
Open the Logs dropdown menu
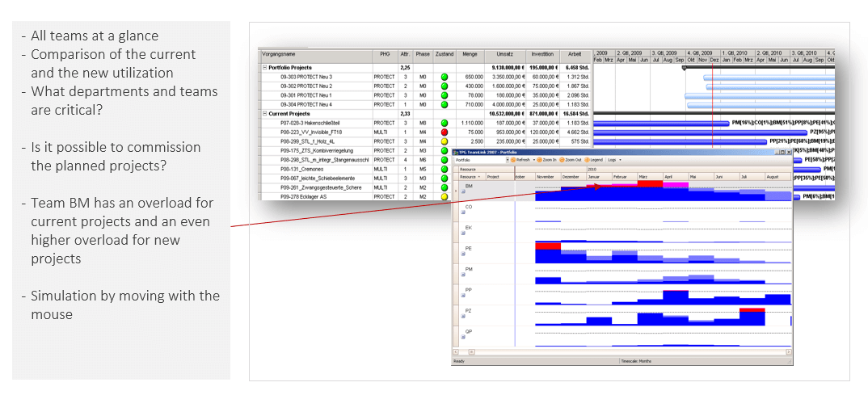point(616,160)
